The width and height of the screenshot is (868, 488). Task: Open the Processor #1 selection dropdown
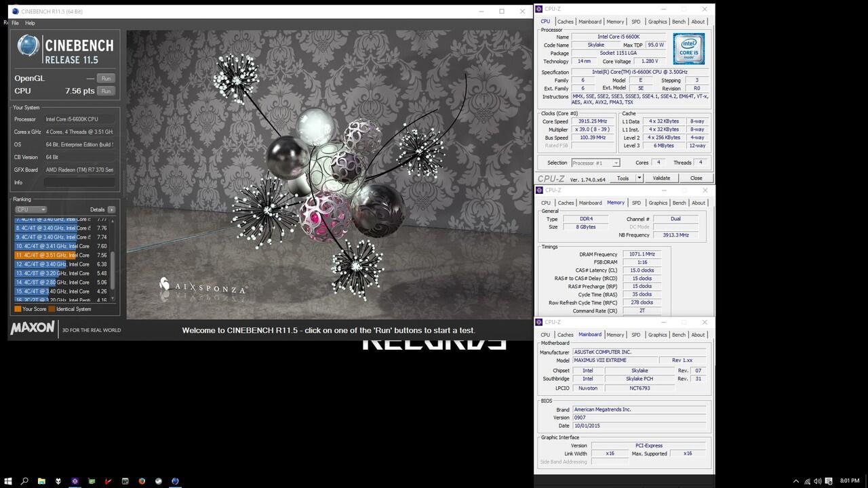tap(595, 163)
